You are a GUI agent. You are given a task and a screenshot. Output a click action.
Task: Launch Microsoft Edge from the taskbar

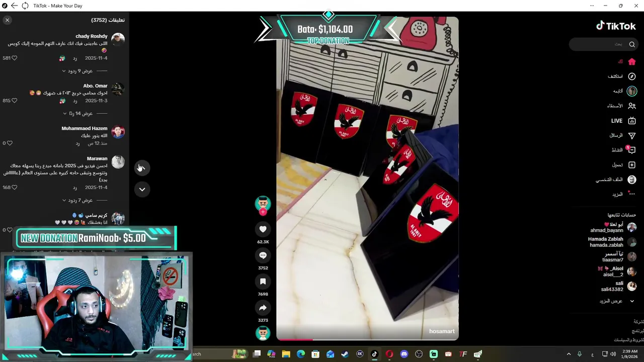[301, 354]
